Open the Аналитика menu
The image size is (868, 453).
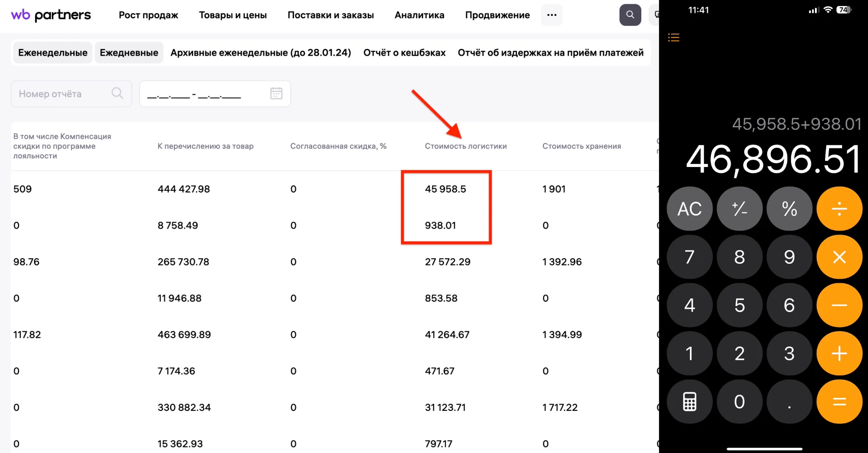(419, 15)
